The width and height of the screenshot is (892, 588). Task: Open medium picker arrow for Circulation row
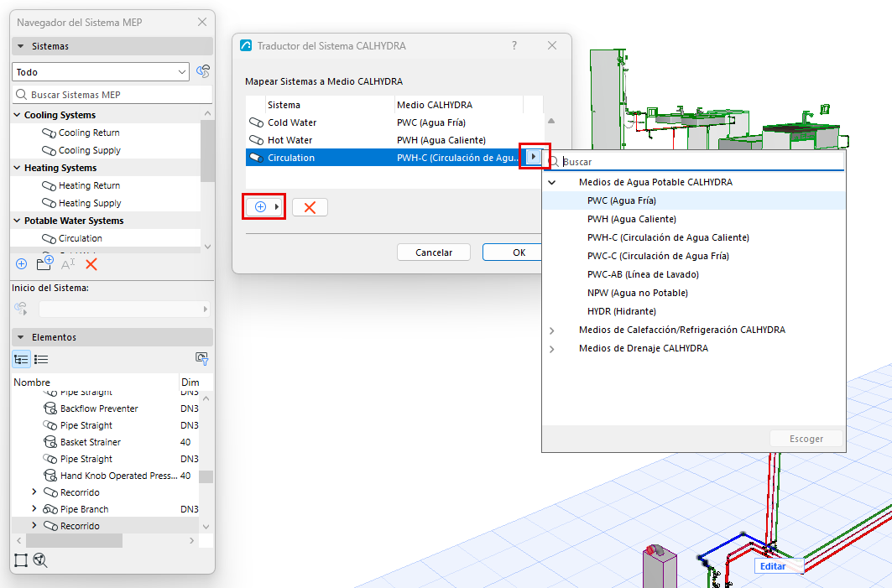(x=534, y=156)
